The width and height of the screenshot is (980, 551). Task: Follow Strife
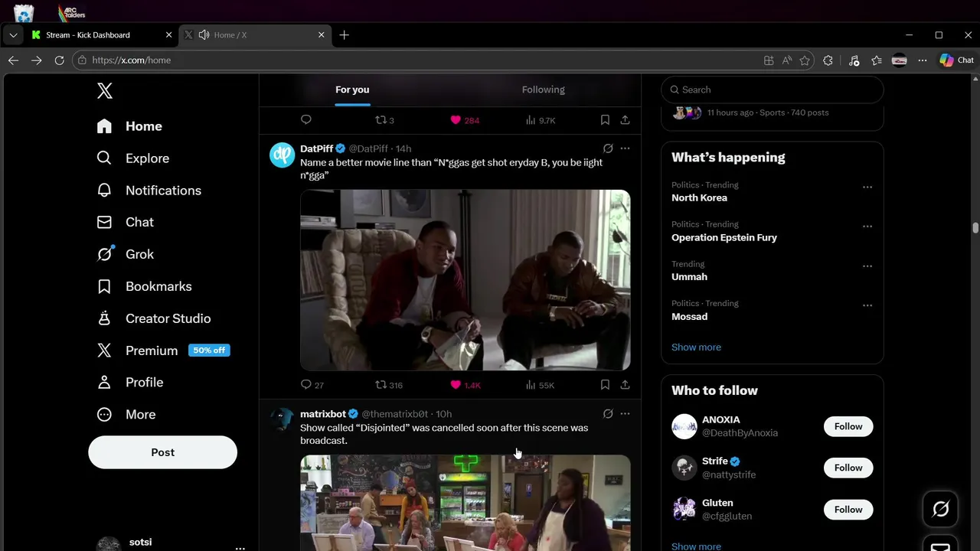[x=848, y=468]
